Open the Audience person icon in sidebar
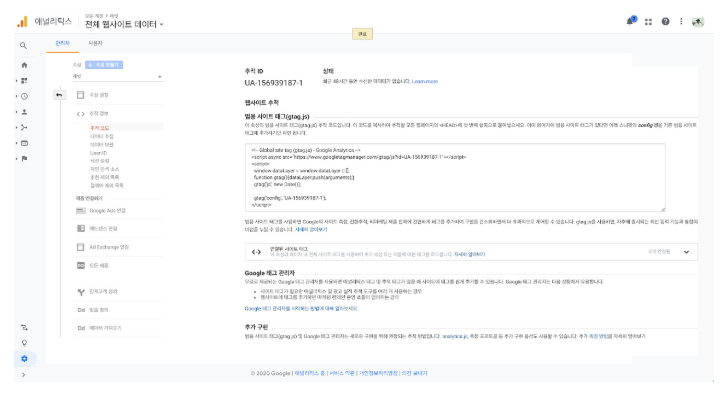The width and height of the screenshot is (726, 417). pyautogui.click(x=24, y=112)
